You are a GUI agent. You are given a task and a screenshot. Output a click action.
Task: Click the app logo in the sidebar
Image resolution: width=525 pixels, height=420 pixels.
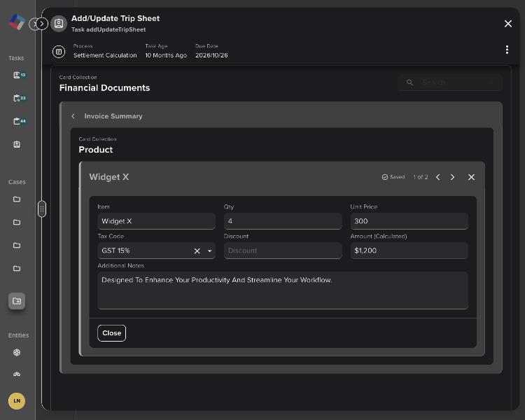click(17, 22)
